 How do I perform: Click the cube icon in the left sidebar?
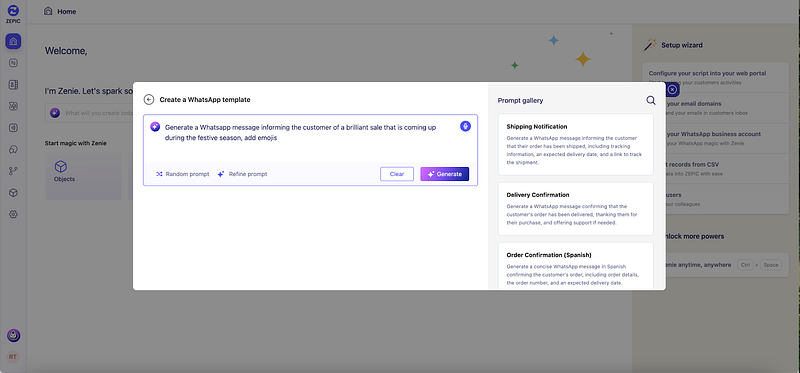coord(13,193)
